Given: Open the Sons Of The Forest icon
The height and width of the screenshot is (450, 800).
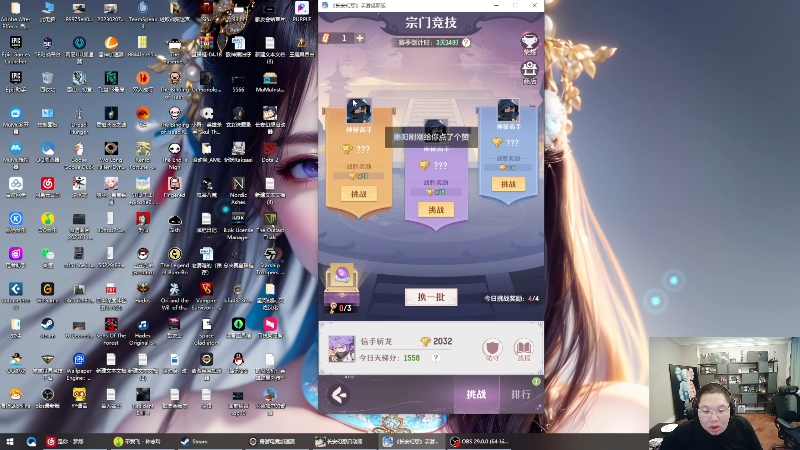Looking at the screenshot, I should pos(111,332).
